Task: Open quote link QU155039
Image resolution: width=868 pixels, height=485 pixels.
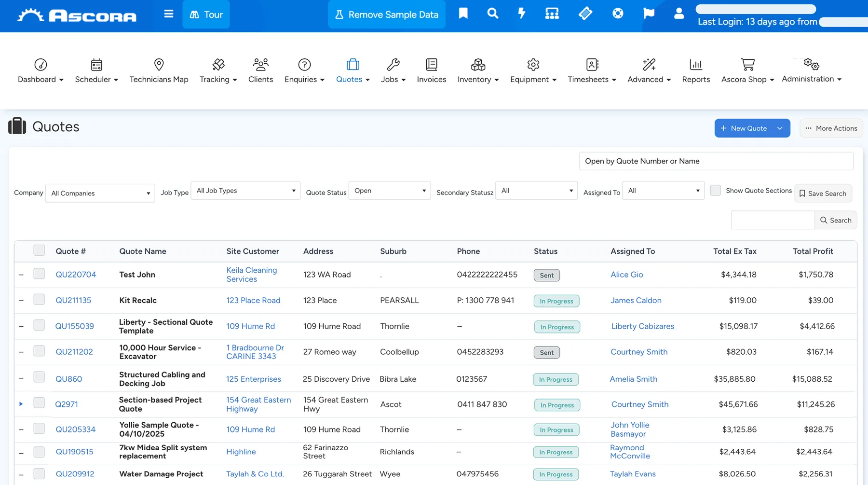Action: 75,326
